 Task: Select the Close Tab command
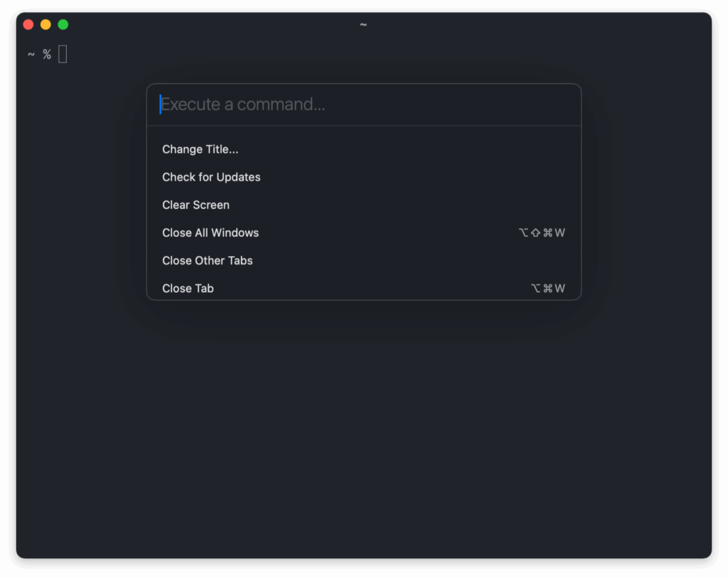188,288
